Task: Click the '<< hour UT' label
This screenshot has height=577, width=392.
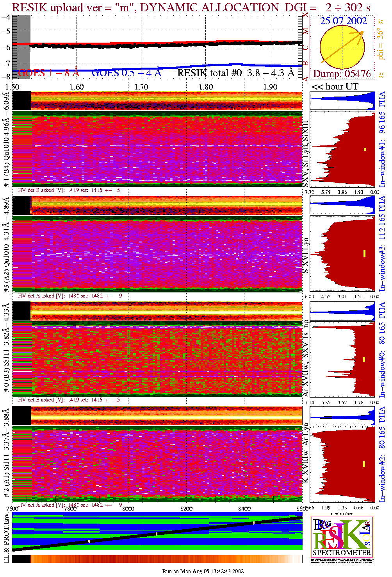Action: [x=335, y=87]
